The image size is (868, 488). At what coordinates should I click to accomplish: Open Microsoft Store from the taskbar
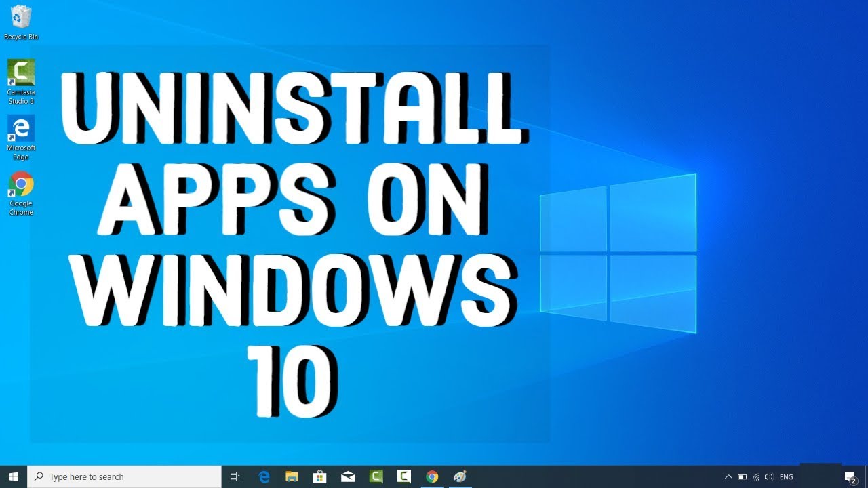click(x=320, y=477)
